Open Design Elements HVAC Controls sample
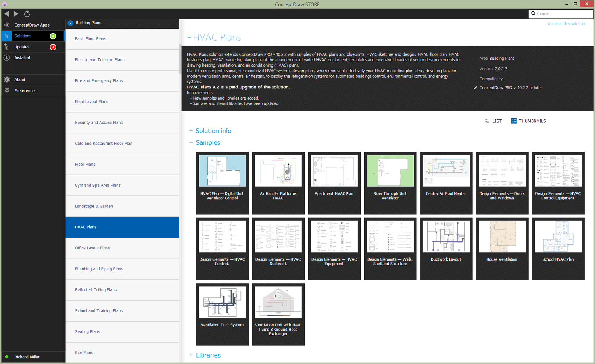 222,249
